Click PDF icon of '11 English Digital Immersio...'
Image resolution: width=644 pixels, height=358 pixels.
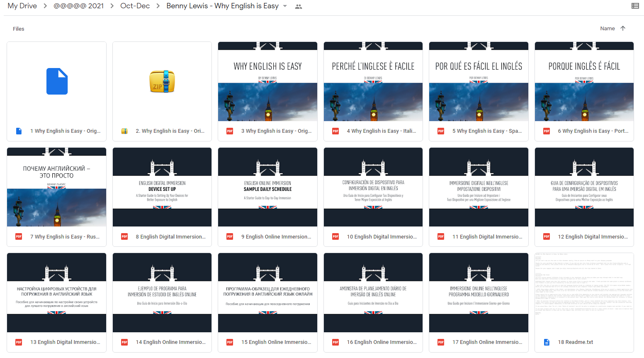(x=441, y=236)
